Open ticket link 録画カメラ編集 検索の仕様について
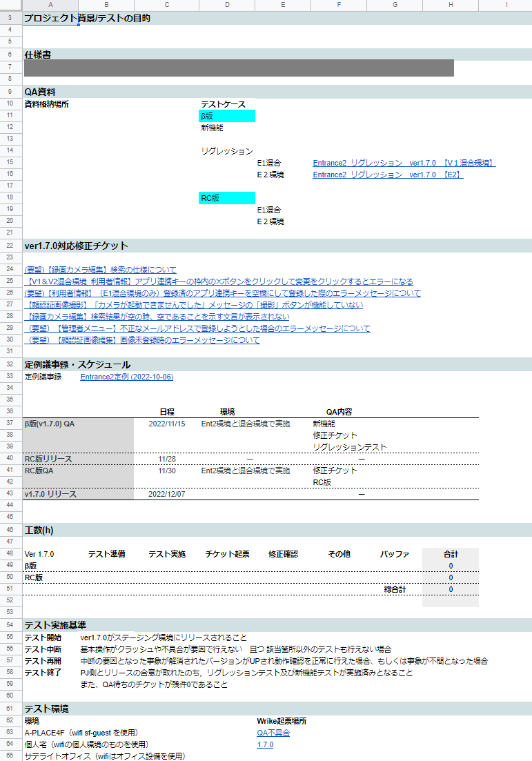Screen dimensions: 532x761 coord(101,270)
